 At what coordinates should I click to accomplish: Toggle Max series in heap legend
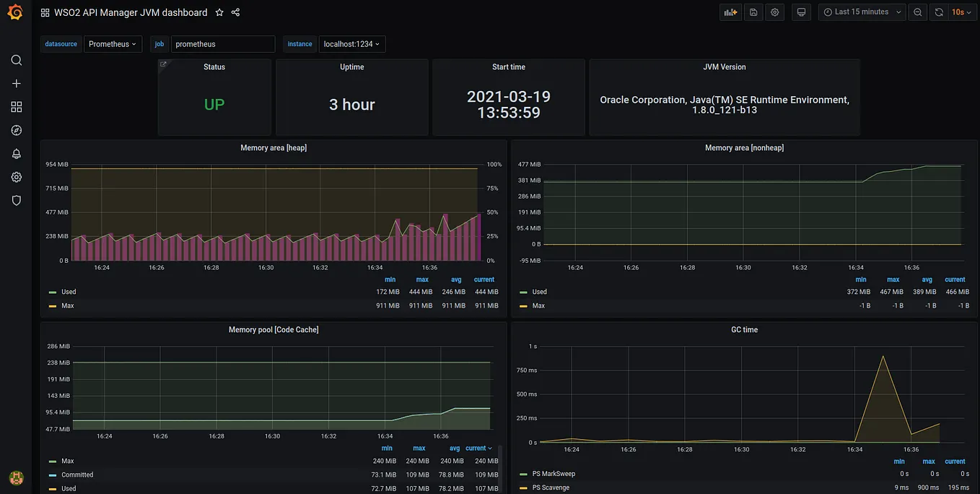[68, 305]
